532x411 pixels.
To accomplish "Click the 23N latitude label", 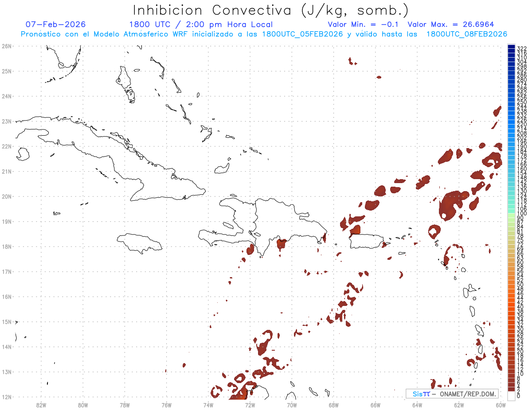I will tap(6, 121).
